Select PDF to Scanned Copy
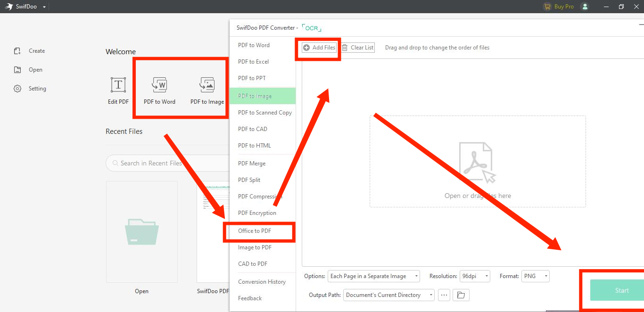Screen dimensions: 644x312 point(263,113)
